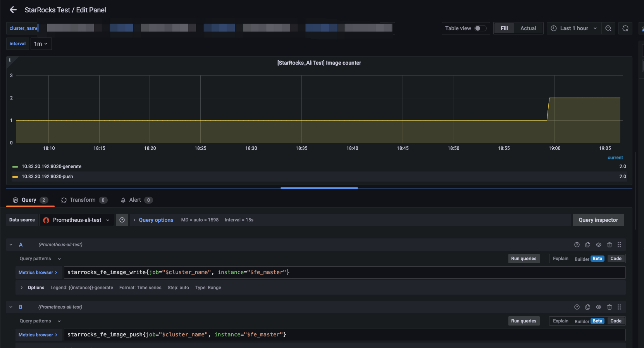This screenshot has width=644, height=348.
Task: Open the data source help icon
Action: tap(122, 220)
